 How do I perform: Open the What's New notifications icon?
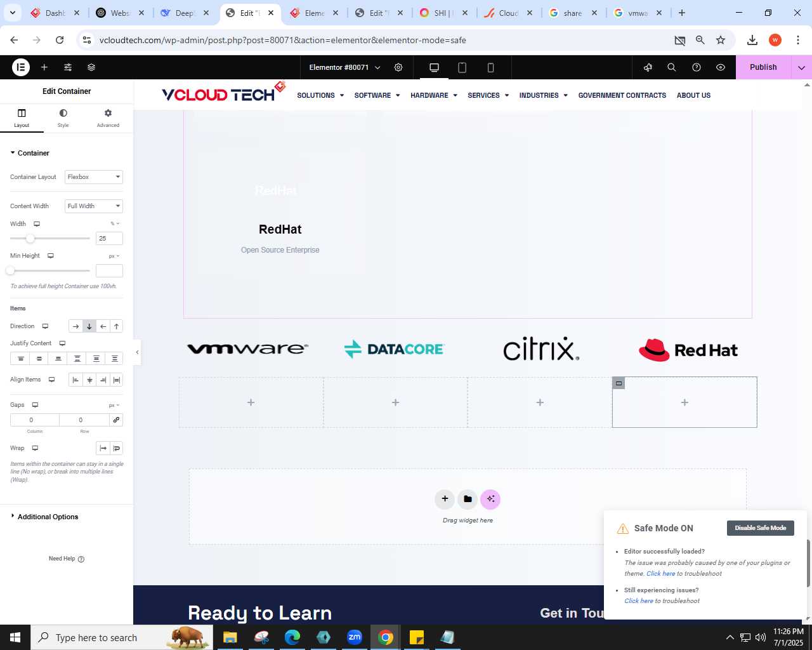pyautogui.click(x=648, y=67)
